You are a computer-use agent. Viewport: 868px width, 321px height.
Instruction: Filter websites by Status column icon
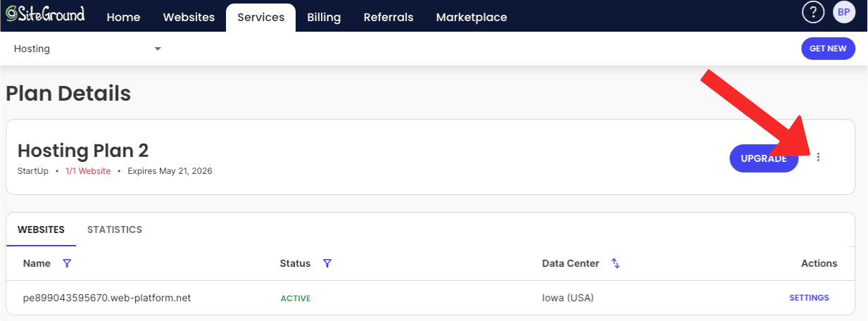tap(327, 263)
